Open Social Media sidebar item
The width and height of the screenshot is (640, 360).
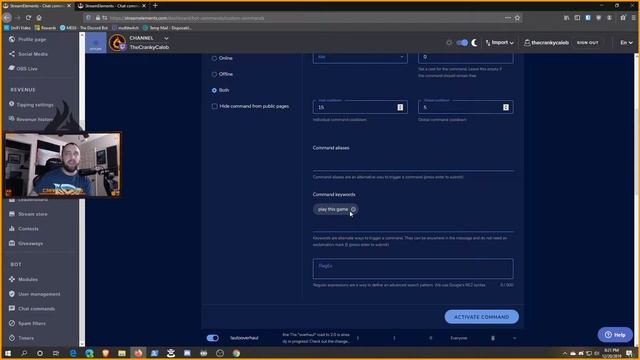point(28,54)
